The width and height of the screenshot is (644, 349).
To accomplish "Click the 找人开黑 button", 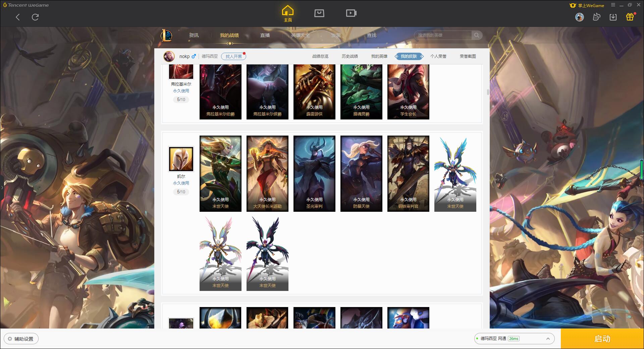I will pos(233,56).
